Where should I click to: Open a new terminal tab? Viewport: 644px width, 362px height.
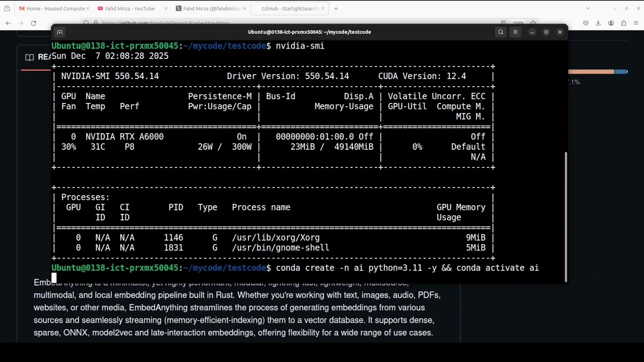60,32
